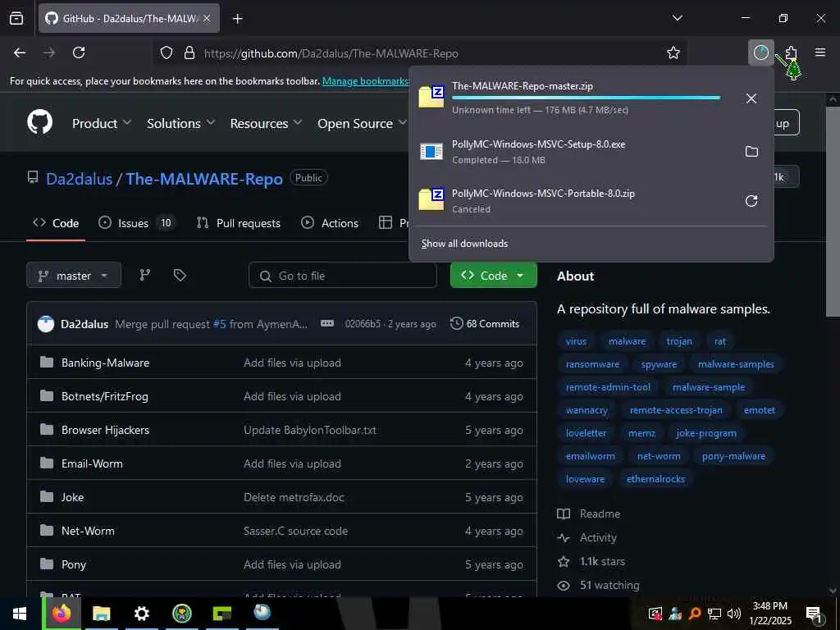Show PollyMC Setup exe in folder
This screenshot has height=630, width=840.
751,152
